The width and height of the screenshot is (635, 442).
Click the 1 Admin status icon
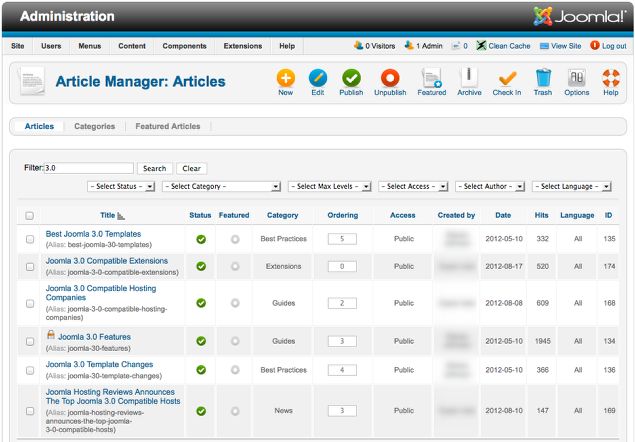[x=409, y=45]
